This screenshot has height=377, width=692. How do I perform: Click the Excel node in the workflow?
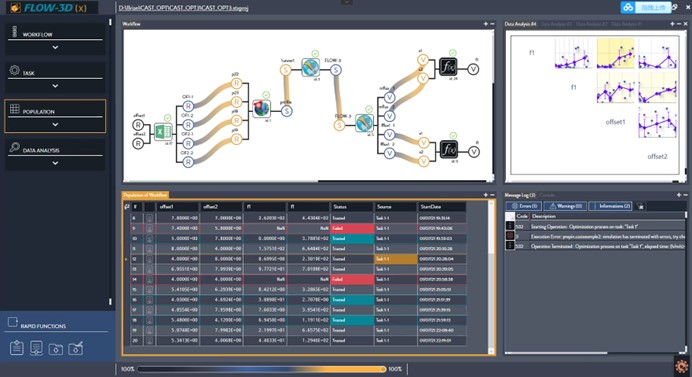tap(163, 131)
